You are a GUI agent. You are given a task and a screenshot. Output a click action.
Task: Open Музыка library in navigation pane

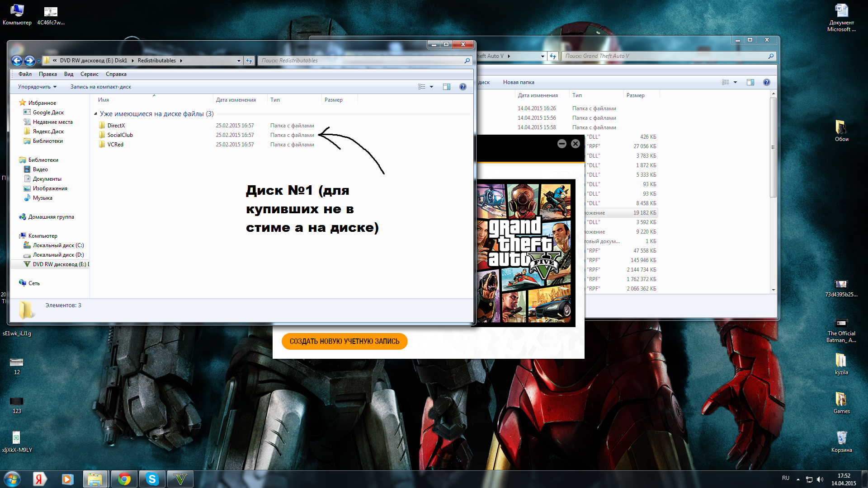coord(42,198)
